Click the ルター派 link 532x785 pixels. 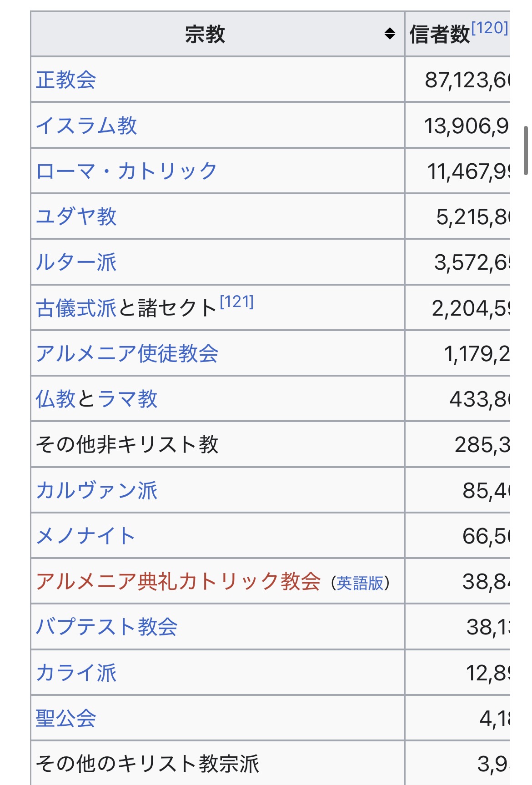click(x=76, y=262)
